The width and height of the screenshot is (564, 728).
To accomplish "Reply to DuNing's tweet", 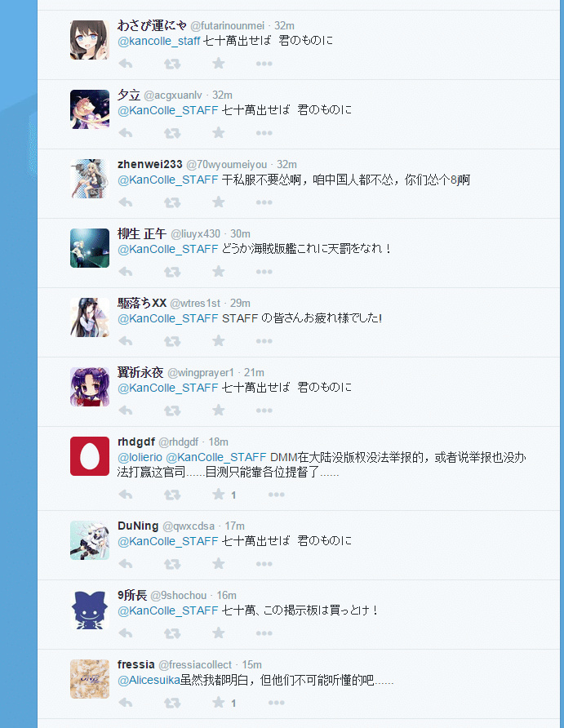I will tap(126, 564).
